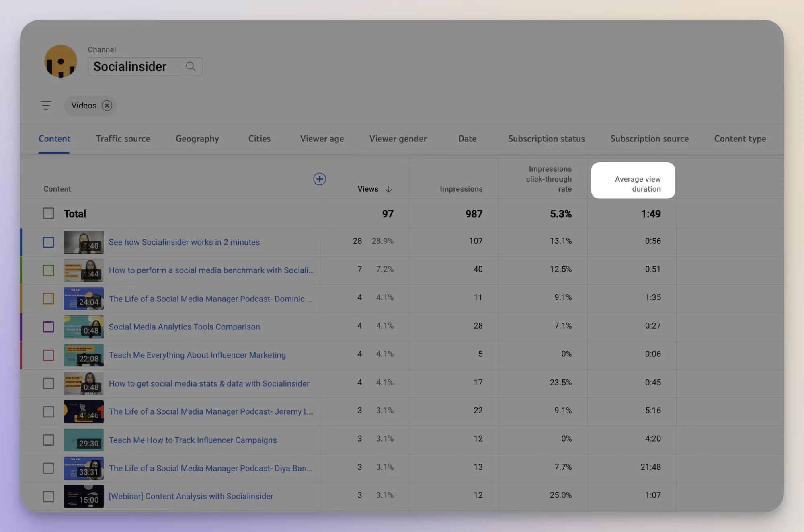Viewport: 804px width, 532px height.
Task: Remove the Videos filter chip with X
Action: [x=107, y=106]
